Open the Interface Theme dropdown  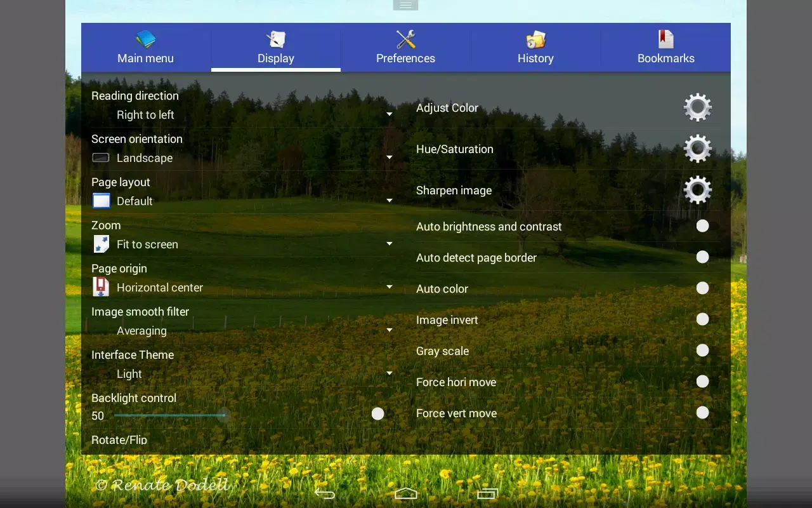[389, 373]
